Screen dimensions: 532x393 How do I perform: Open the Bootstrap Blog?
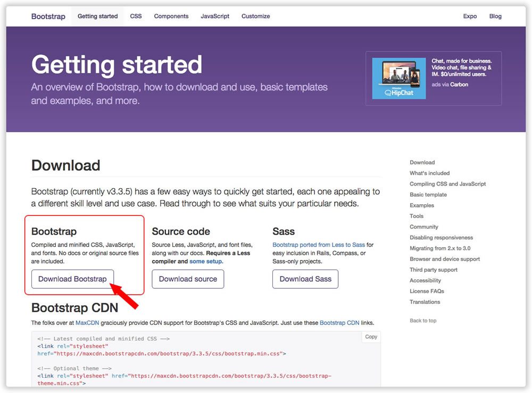495,16
